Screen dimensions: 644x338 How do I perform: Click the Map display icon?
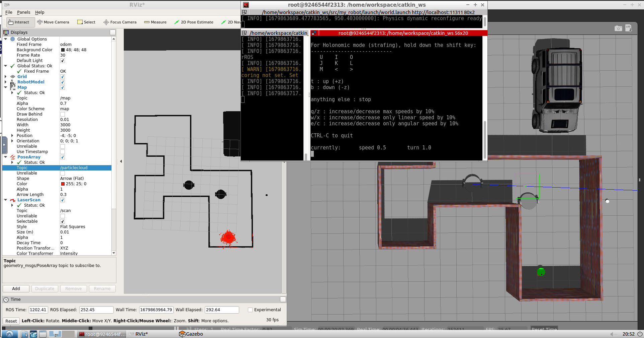pyautogui.click(x=13, y=87)
